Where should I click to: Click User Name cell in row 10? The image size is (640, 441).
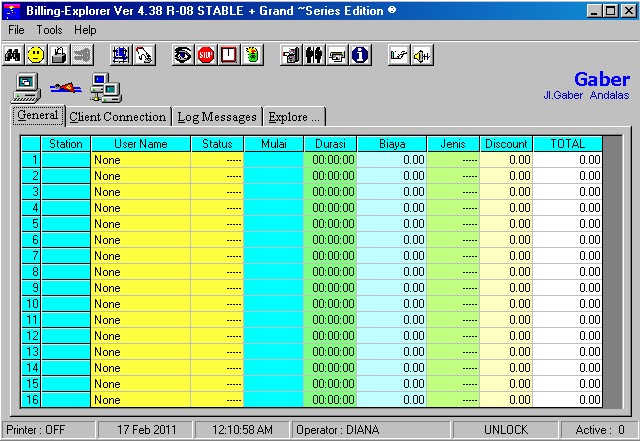coord(141,304)
